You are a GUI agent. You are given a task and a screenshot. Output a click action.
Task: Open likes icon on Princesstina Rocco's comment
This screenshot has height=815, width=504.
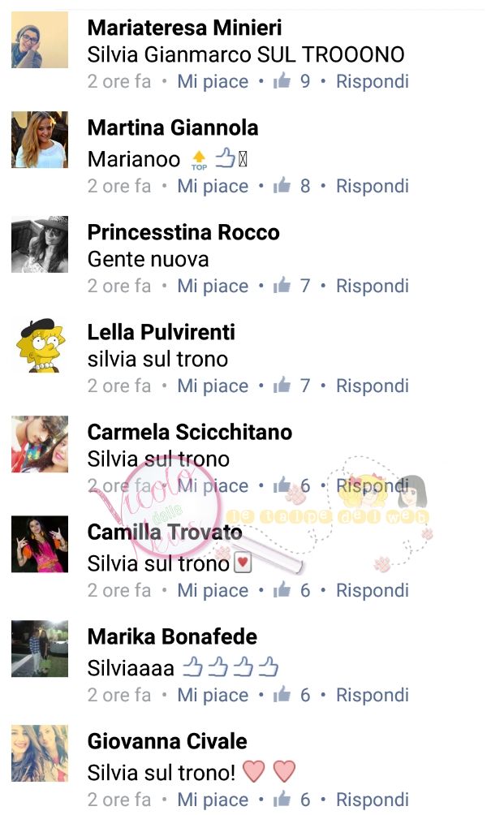282,285
